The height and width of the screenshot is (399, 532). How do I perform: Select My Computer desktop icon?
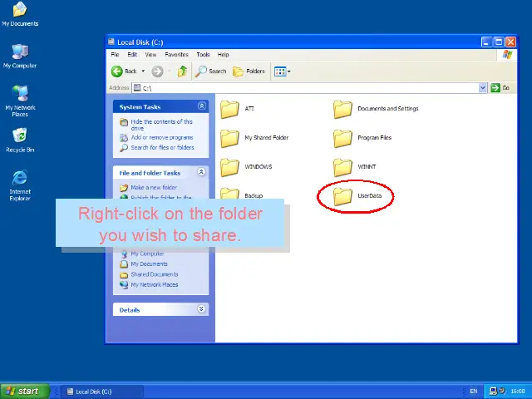click(x=20, y=56)
